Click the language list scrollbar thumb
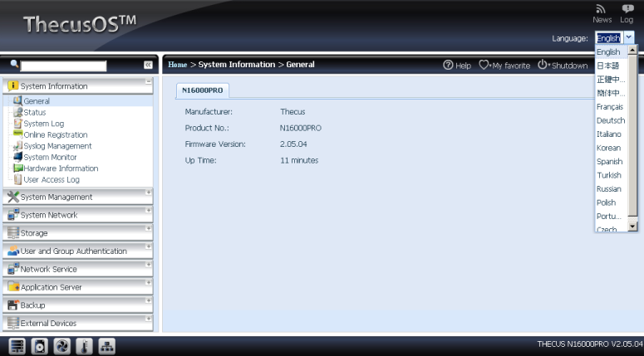The image size is (644, 356). point(632,135)
